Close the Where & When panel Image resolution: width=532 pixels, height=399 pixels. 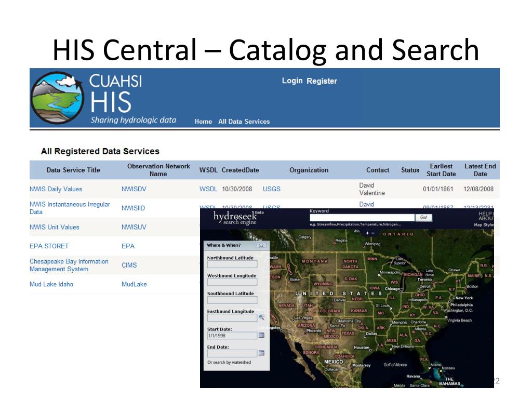[x=261, y=245]
